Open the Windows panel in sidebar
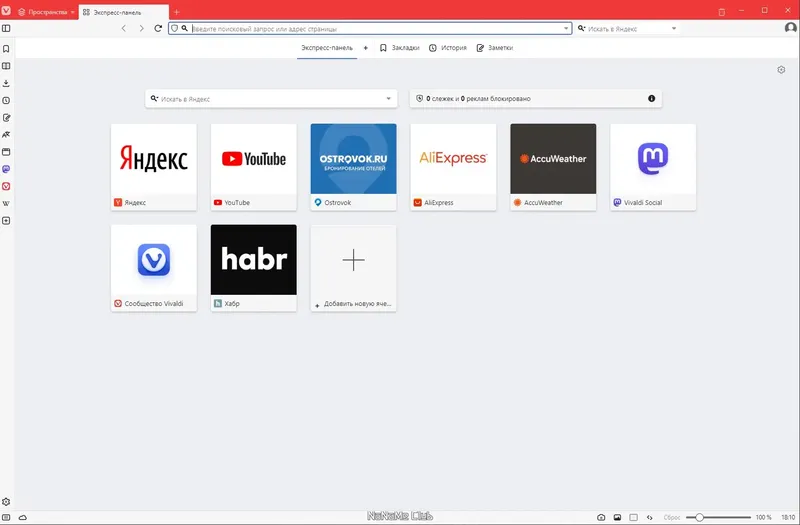The height and width of the screenshot is (525, 800). tap(6, 152)
